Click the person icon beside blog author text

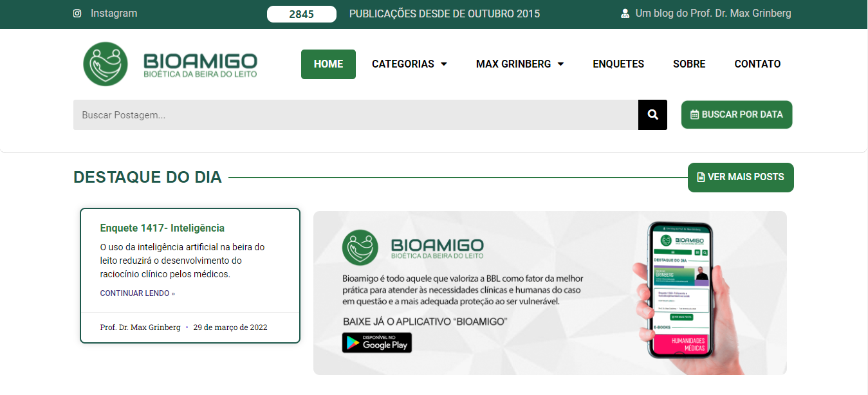[x=625, y=14]
